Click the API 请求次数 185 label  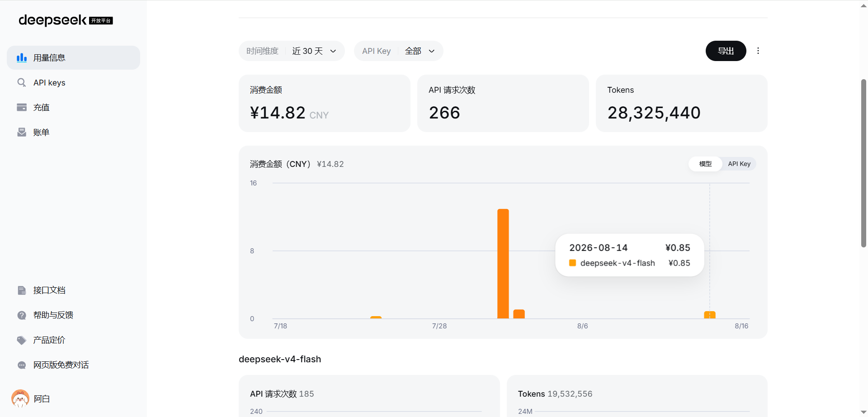[282, 394]
